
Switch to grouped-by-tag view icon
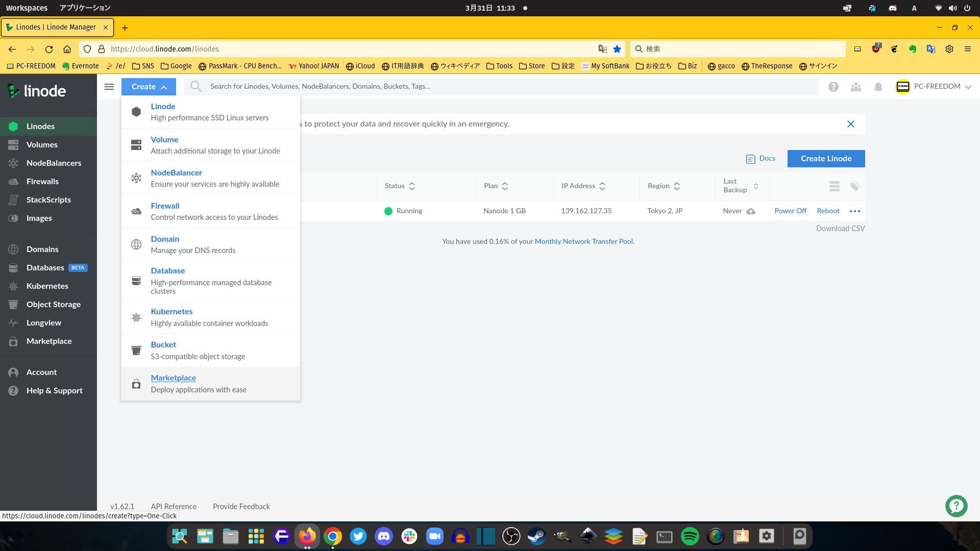pyautogui.click(x=854, y=186)
